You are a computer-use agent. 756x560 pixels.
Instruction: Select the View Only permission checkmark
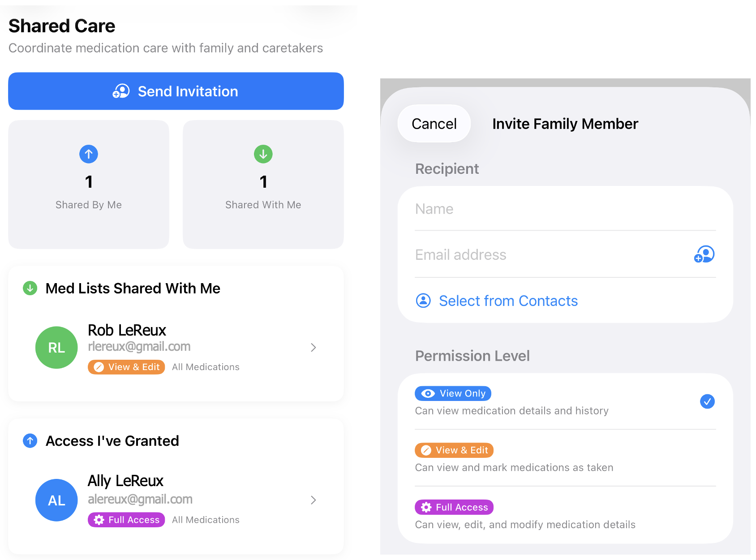[707, 401]
